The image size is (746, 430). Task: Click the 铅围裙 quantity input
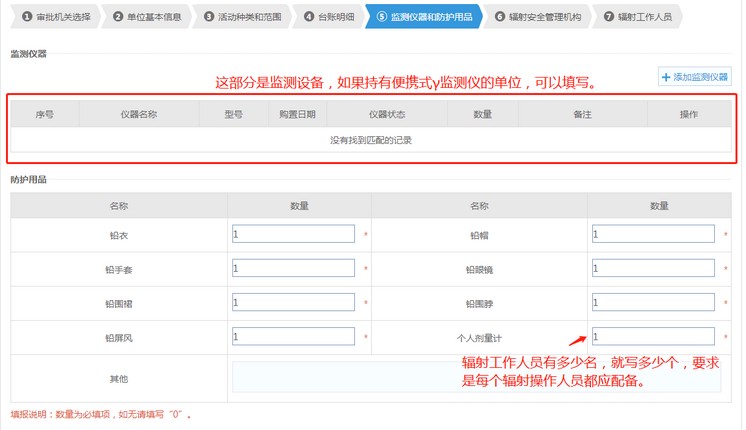click(x=293, y=302)
